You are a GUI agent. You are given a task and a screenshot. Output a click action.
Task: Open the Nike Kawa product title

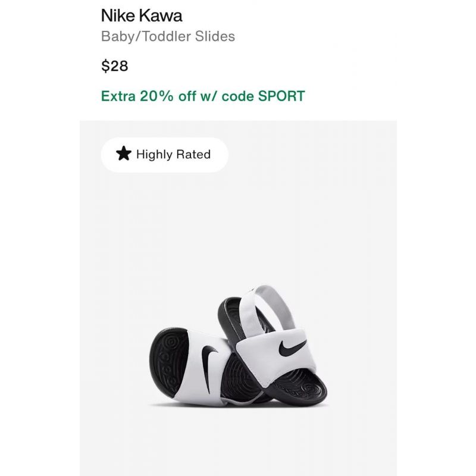click(142, 15)
